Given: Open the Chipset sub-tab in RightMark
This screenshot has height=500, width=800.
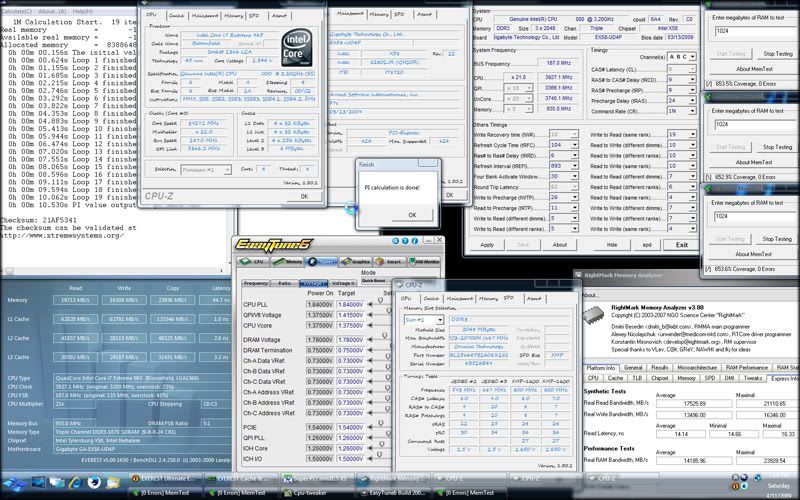Looking at the screenshot, I should 660,378.
